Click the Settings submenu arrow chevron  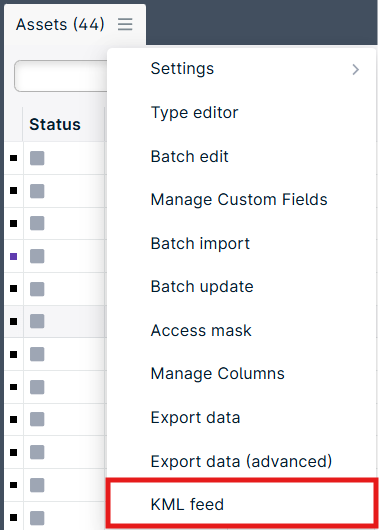click(x=355, y=69)
